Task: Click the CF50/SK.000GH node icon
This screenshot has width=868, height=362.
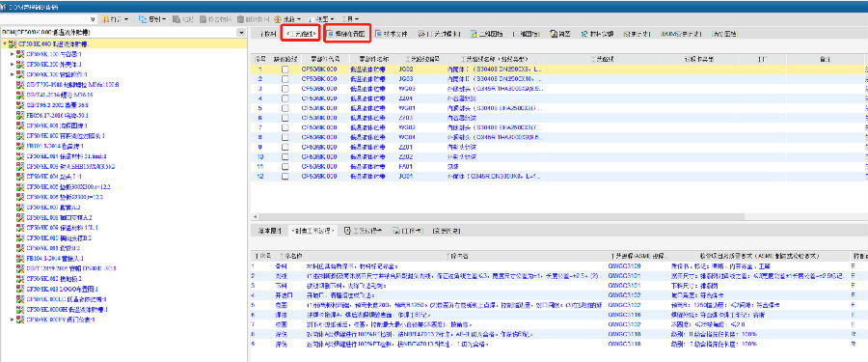Action: click(x=20, y=309)
